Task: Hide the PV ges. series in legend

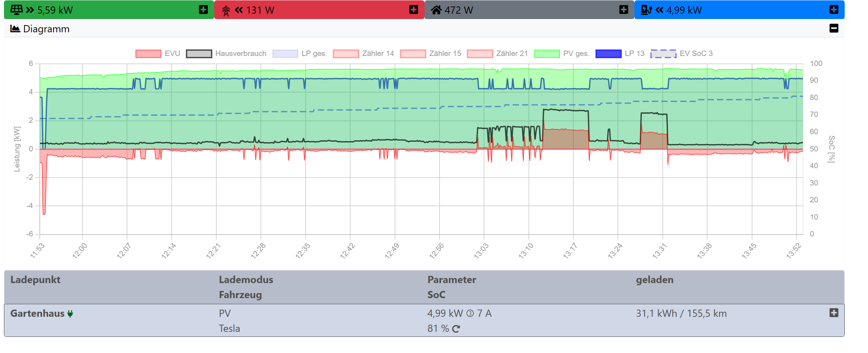Action: (547, 54)
